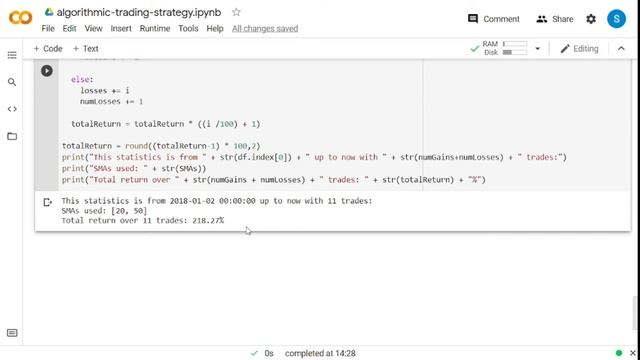Open the File menu
The width and height of the screenshot is (640, 360).
point(48,29)
